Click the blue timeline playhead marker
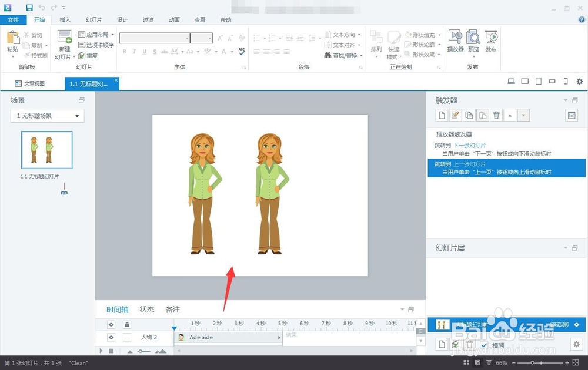The height and width of the screenshot is (370, 588). point(174,328)
